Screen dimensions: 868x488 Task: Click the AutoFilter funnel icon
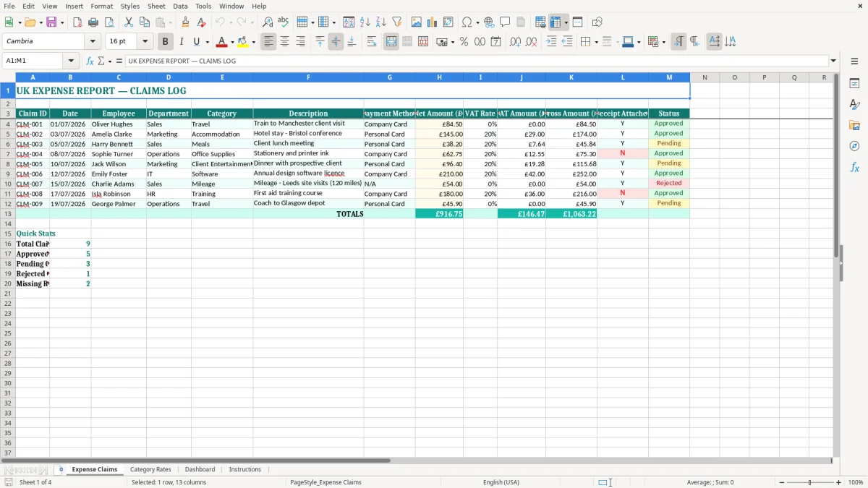pos(397,22)
